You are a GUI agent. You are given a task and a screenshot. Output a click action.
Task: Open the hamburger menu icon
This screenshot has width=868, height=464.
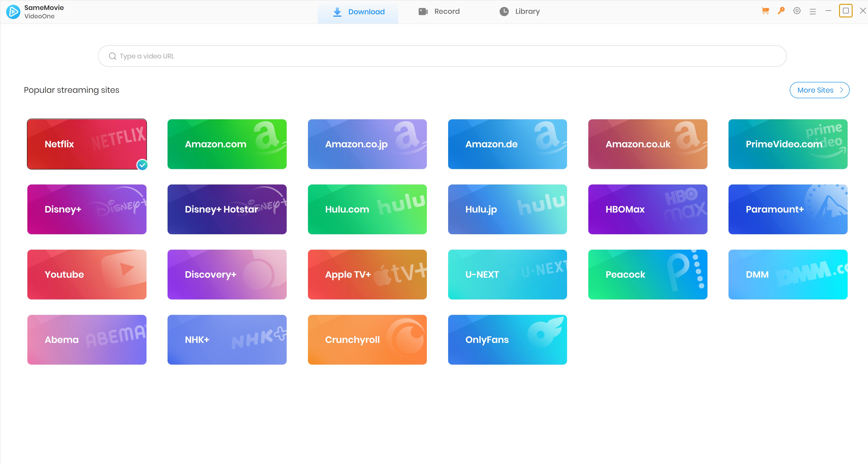[813, 12]
